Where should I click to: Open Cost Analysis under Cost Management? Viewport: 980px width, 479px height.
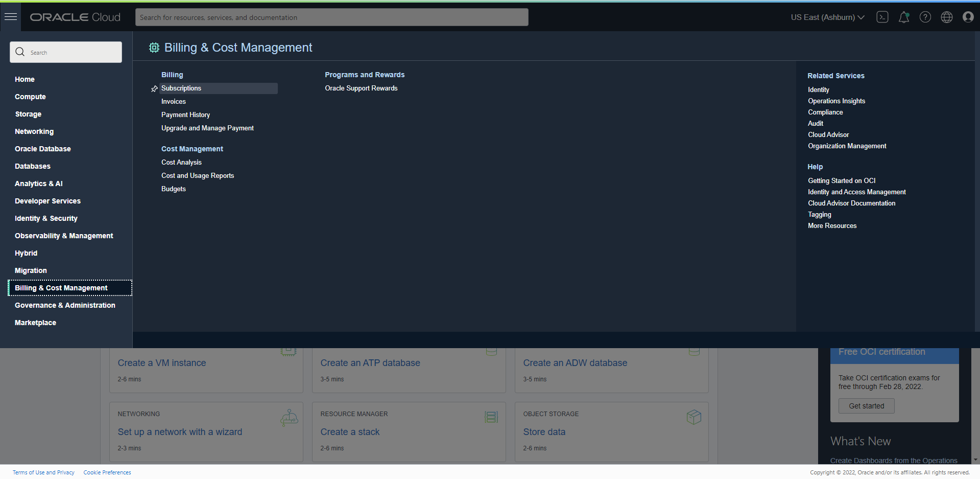pos(181,162)
